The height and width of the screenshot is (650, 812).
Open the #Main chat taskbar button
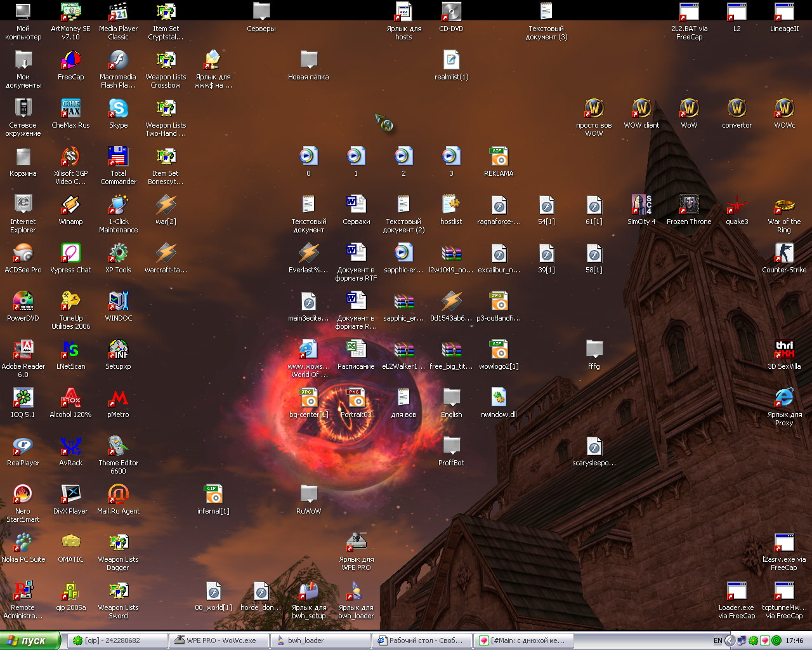click(523, 640)
